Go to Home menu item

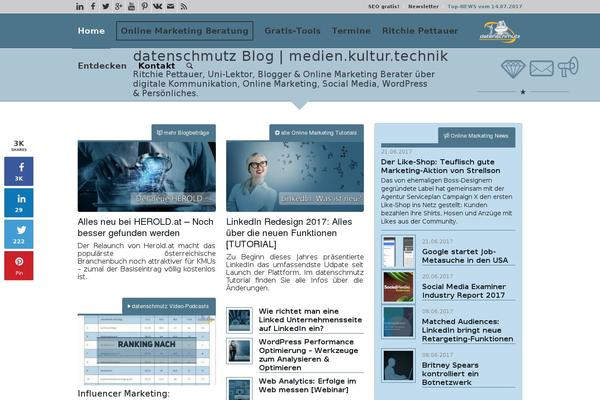[x=91, y=31]
